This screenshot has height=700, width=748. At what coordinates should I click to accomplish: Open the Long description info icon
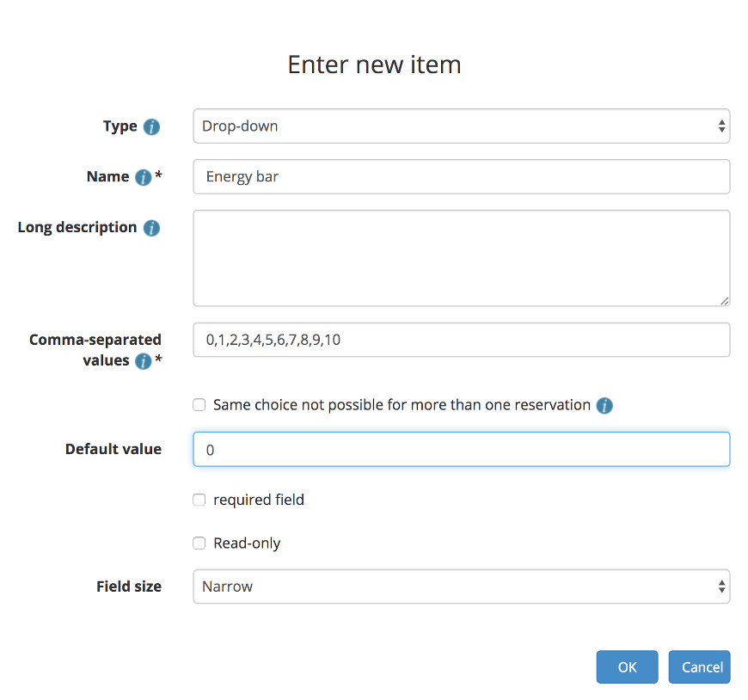151,228
